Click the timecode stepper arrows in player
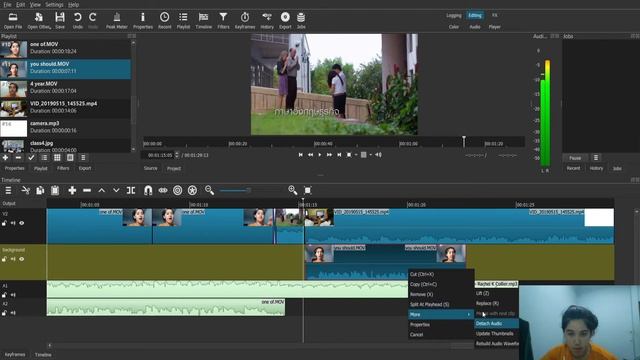The width and height of the screenshot is (640, 360). coord(177,155)
